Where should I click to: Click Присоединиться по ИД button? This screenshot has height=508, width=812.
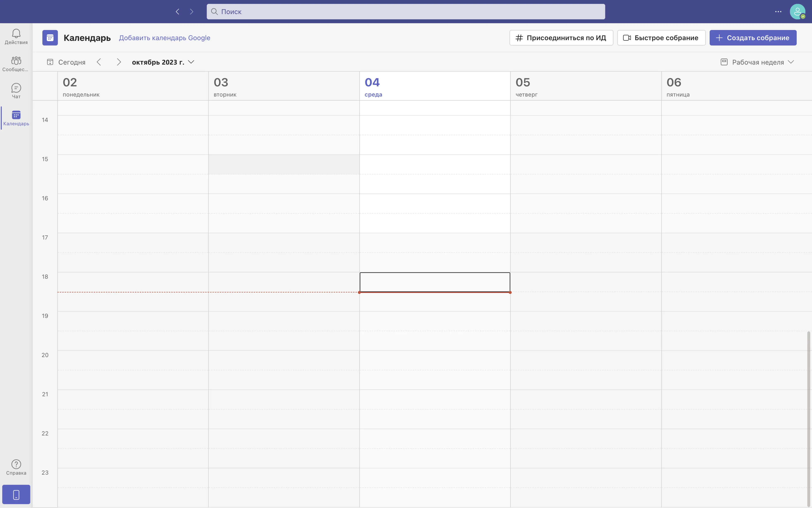(561, 38)
